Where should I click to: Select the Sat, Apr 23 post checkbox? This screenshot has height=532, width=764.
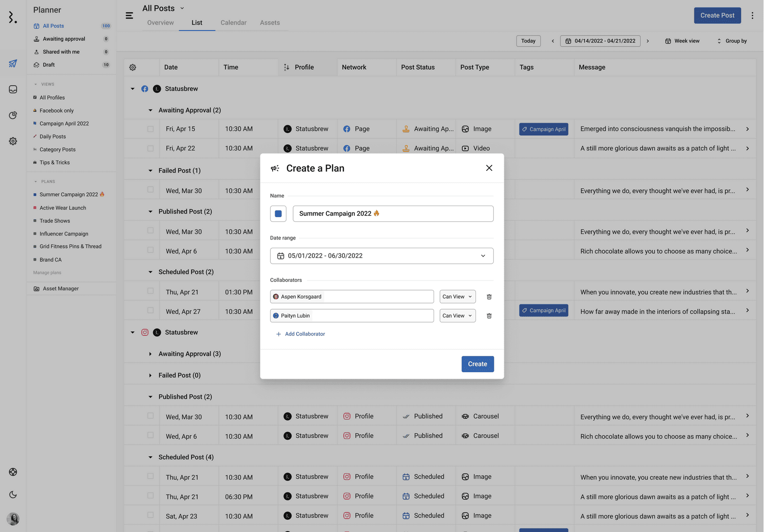tap(150, 515)
